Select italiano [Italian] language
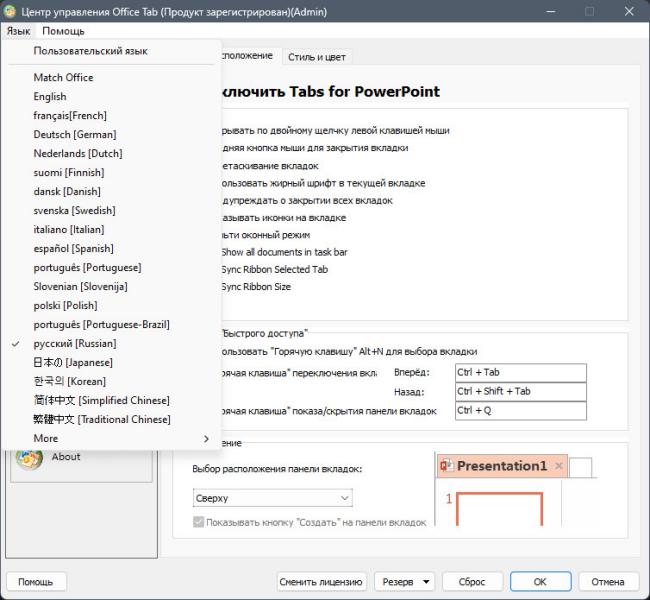This screenshot has height=600, width=650. [111, 230]
